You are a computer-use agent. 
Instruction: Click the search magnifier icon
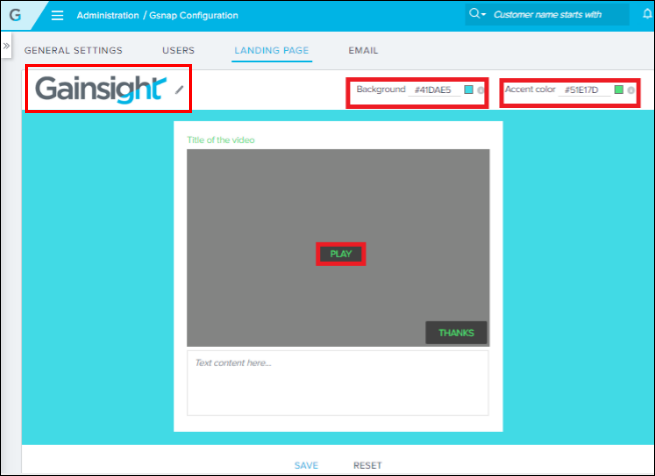[474, 14]
